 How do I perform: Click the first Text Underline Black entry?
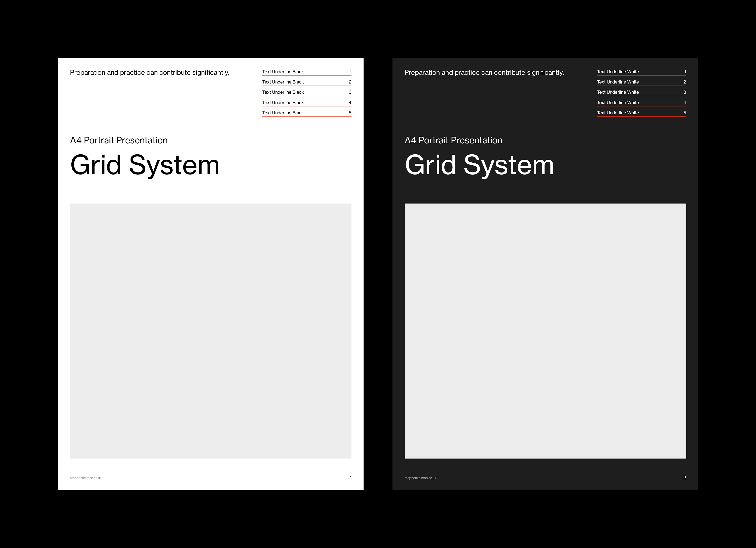tap(283, 72)
